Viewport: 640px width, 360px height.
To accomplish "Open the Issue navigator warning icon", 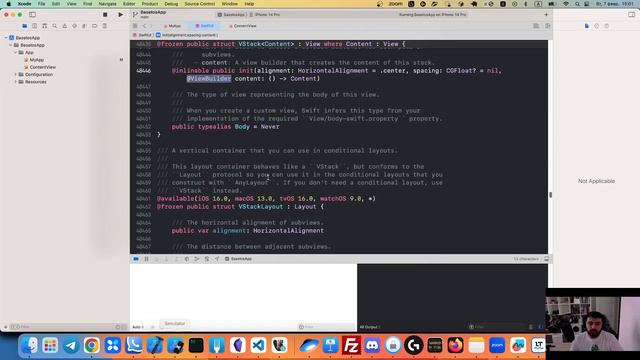I will click(x=64, y=26).
